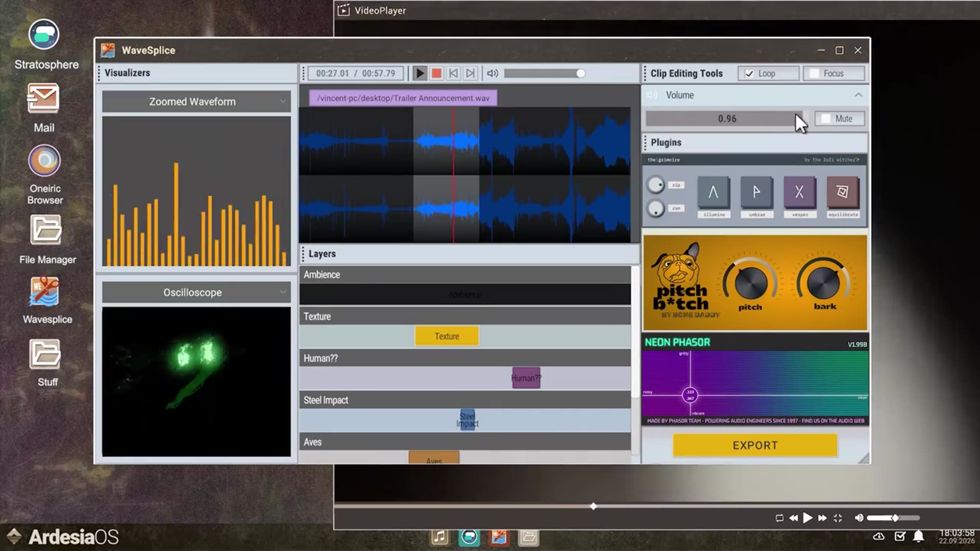Fast forward in VideoPlayer
The height and width of the screenshot is (551, 980).
(x=822, y=518)
